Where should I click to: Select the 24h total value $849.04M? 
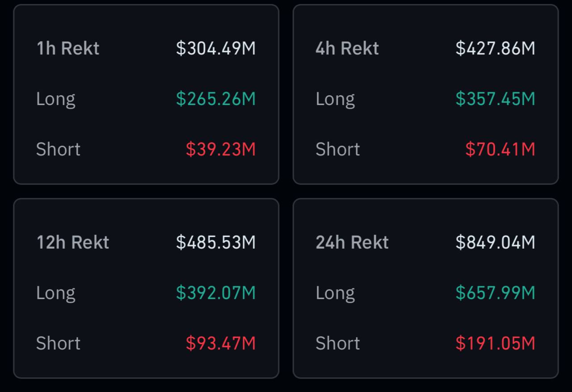pyautogui.click(x=495, y=242)
